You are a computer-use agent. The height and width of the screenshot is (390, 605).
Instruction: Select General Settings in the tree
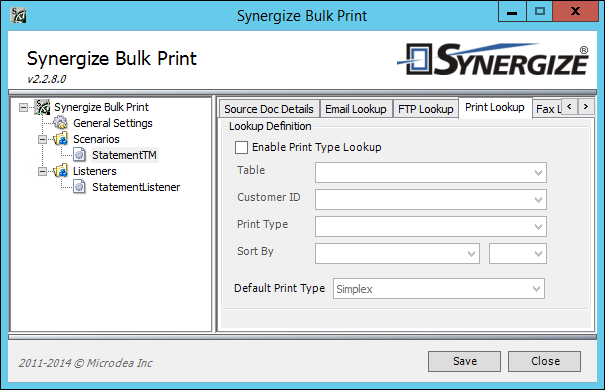coord(113,123)
